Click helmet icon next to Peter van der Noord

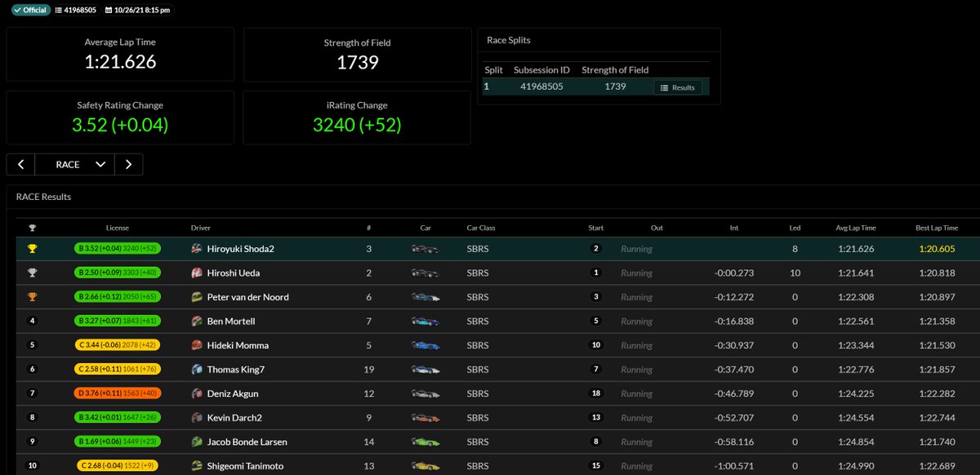196,297
